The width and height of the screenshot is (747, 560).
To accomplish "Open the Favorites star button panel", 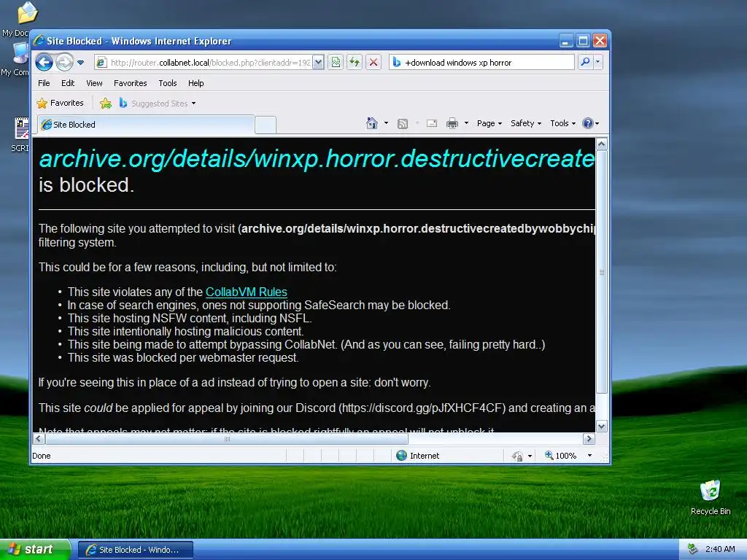I will (x=61, y=103).
